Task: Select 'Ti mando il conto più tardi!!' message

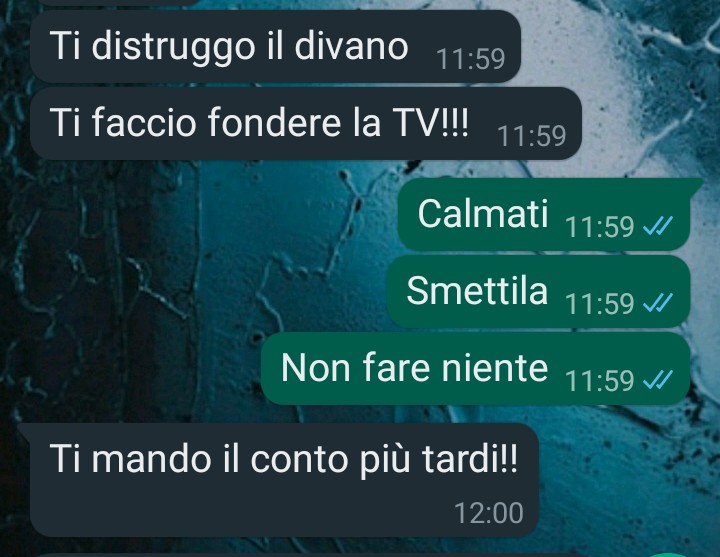Action: tap(278, 480)
